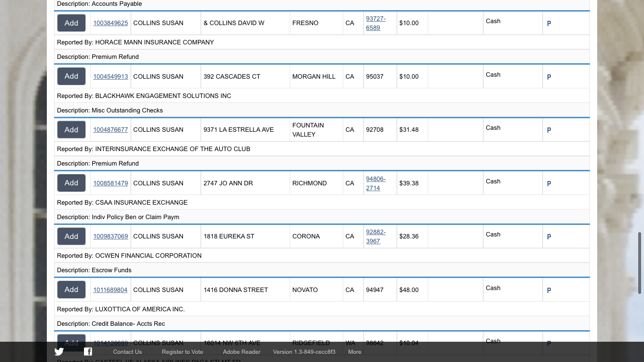Click the P icon for property 1004876677
Image resolution: width=644 pixels, height=362 pixels.
549,130
